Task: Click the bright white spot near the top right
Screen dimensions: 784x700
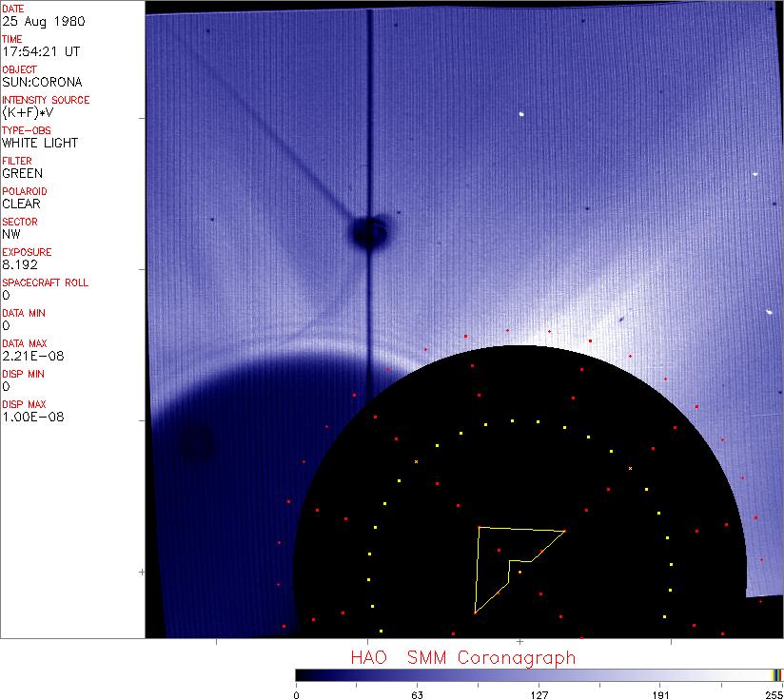Action: [x=522, y=114]
